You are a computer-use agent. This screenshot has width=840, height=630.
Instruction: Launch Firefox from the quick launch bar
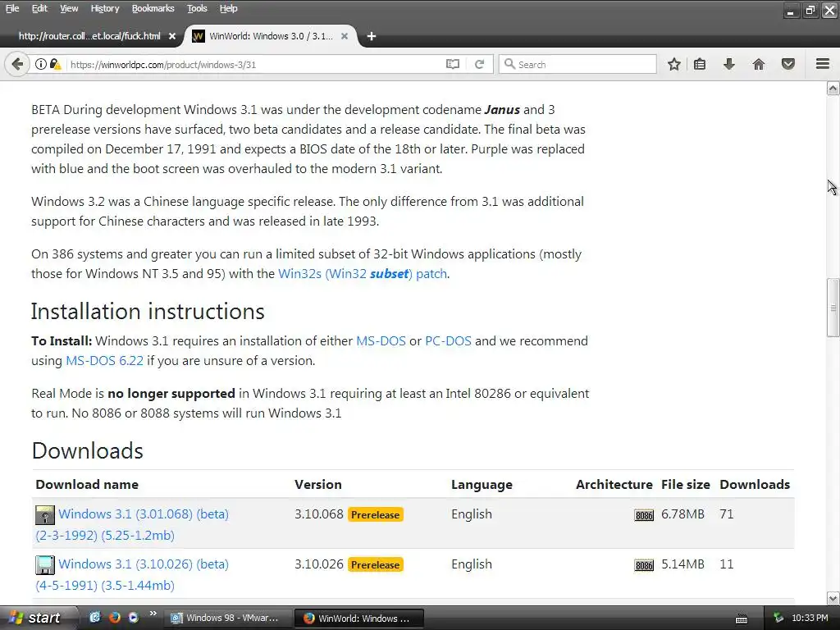click(114, 618)
